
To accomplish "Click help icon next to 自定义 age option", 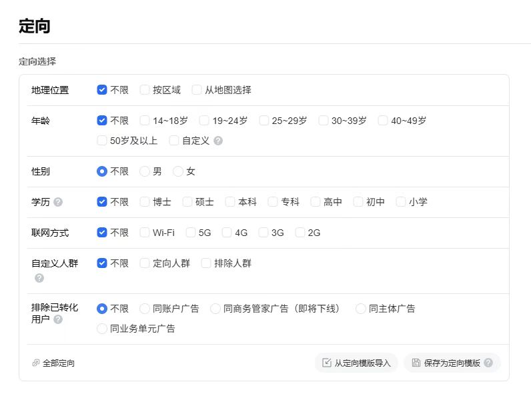I will click(218, 141).
